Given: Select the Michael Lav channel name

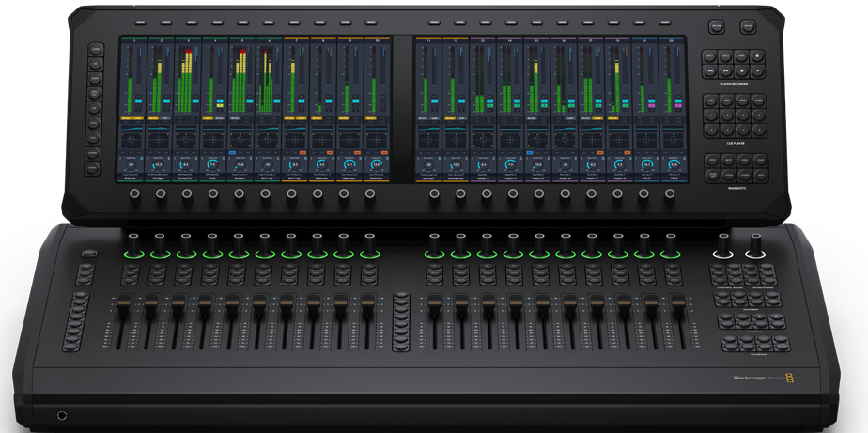Looking at the screenshot, I should click(456, 178).
